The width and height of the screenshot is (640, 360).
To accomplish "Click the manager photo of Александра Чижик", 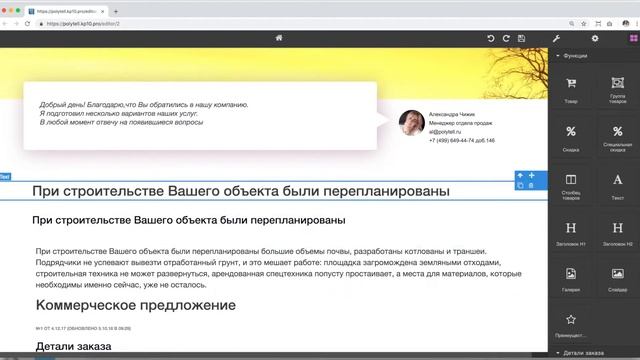I will click(411, 122).
